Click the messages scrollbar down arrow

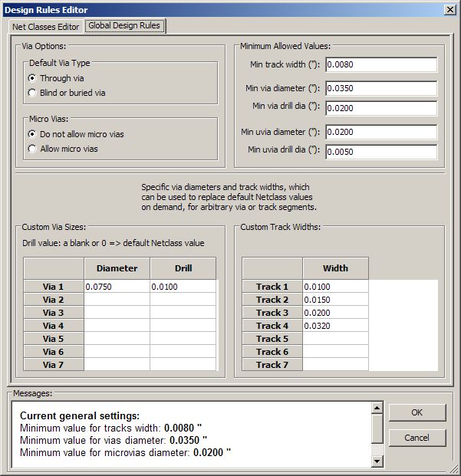(x=377, y=461)
